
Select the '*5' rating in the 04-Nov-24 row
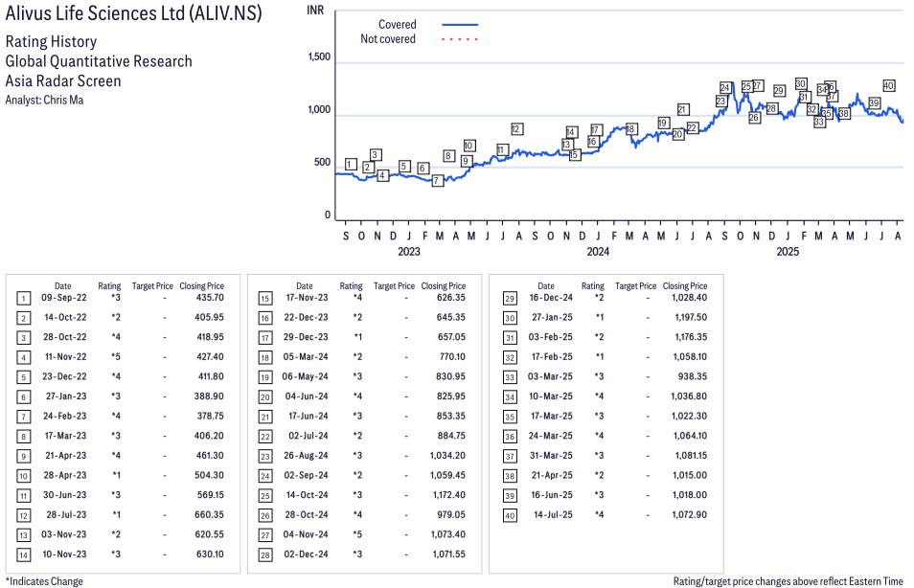coord(358,535)
